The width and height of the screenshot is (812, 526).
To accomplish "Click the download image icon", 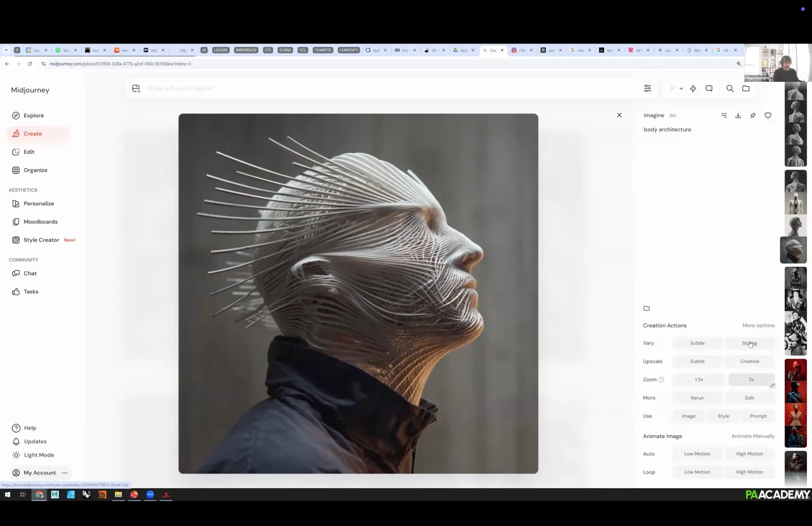I will (738, 116).
